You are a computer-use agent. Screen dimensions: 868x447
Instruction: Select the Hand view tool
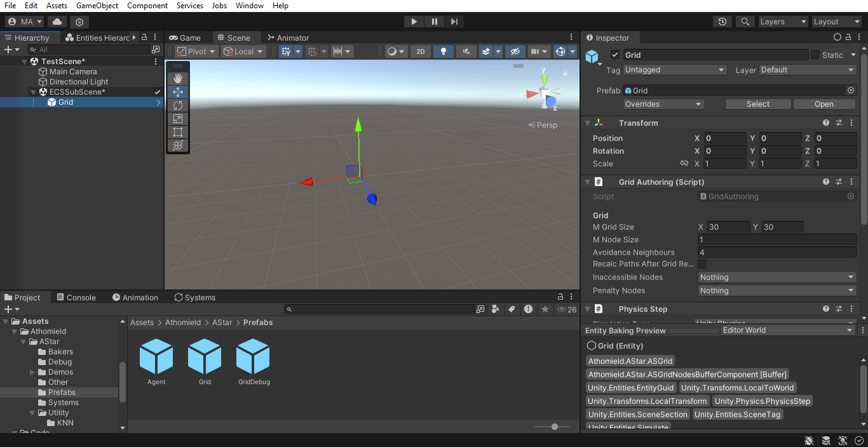178,78
